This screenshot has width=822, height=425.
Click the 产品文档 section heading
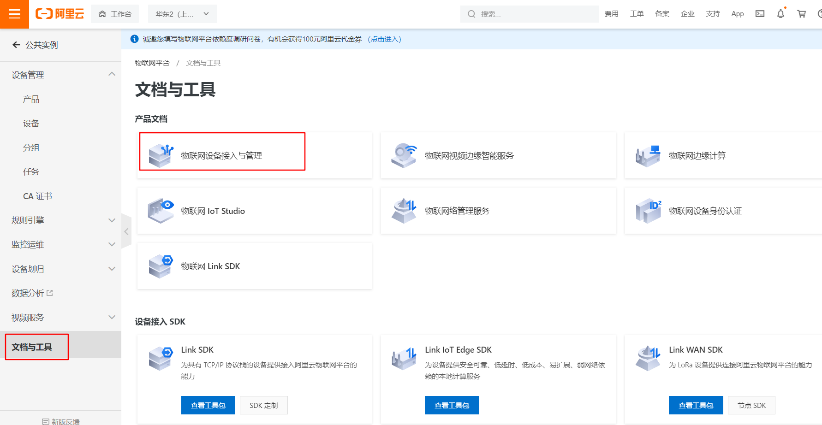pyautogui.click(x=151, y=119)
